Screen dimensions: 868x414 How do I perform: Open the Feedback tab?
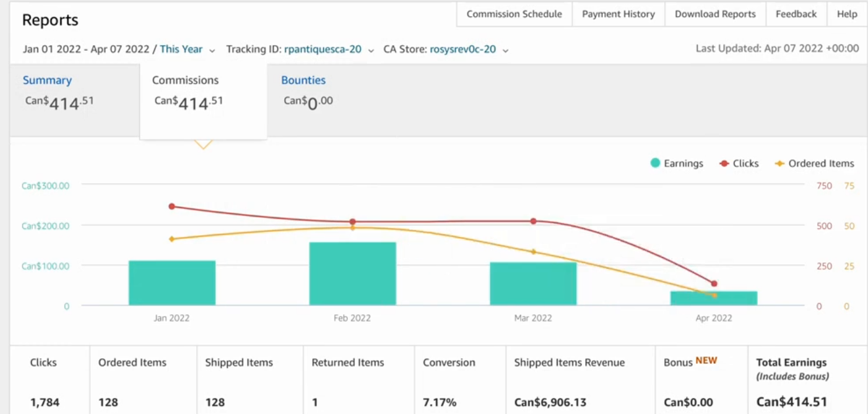pos(796,14)
